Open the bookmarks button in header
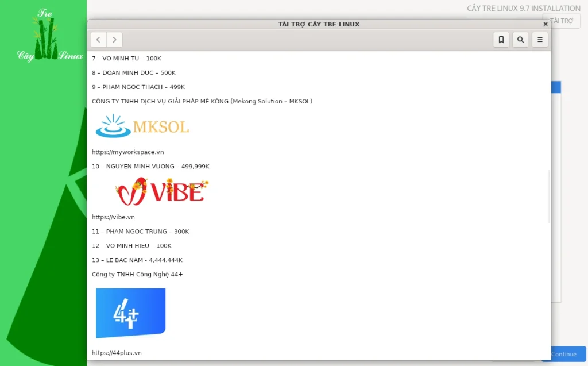 501,40
